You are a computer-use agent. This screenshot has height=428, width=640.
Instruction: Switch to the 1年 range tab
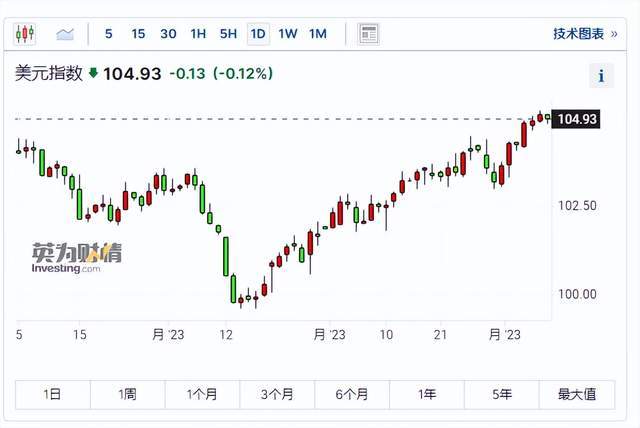pos(427,394)
